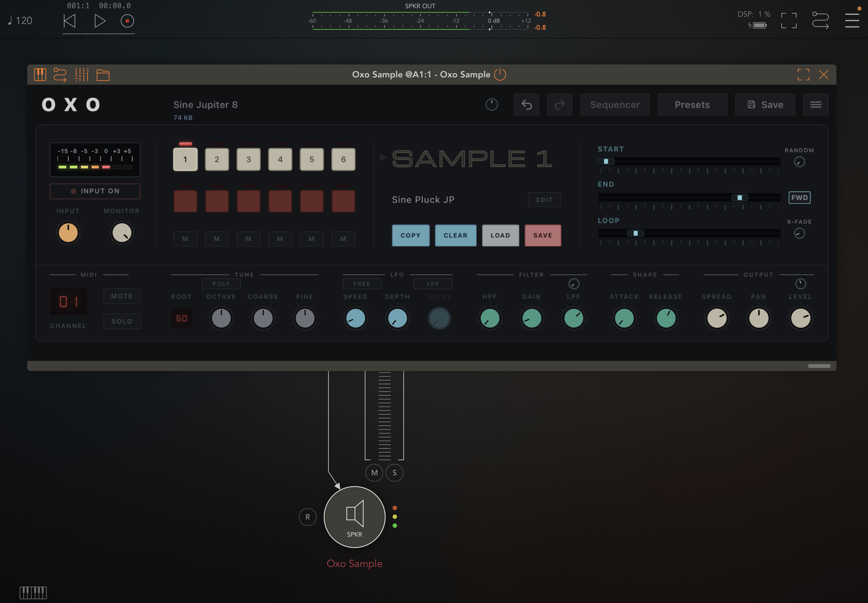
Task: Click the redo arrow button
Action: (559, 105)
